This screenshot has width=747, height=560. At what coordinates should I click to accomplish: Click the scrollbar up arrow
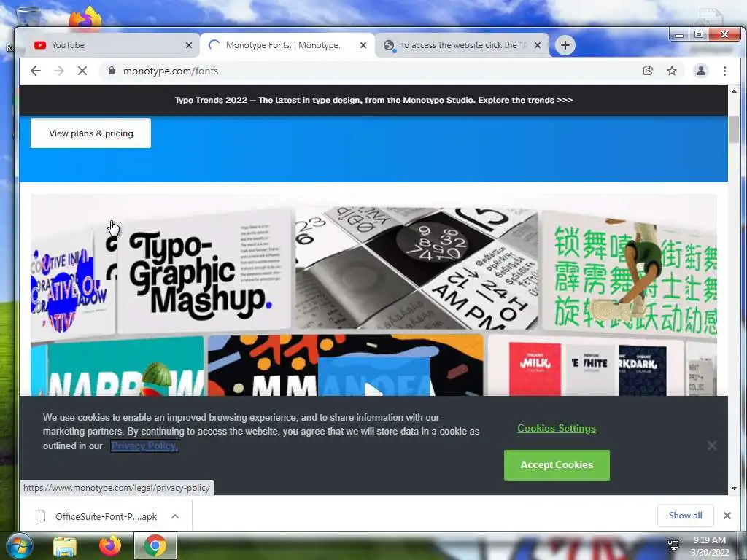(x=734, y=91)
